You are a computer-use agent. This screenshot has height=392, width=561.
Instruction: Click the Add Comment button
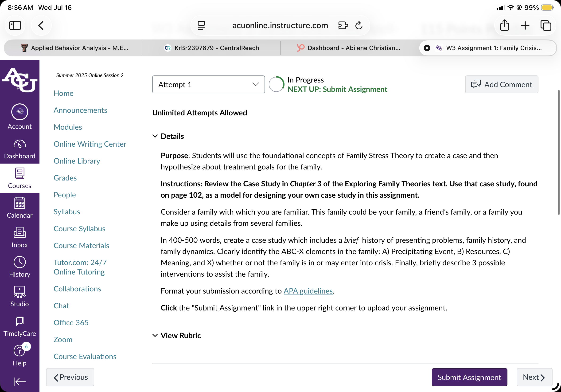point(502,84)
